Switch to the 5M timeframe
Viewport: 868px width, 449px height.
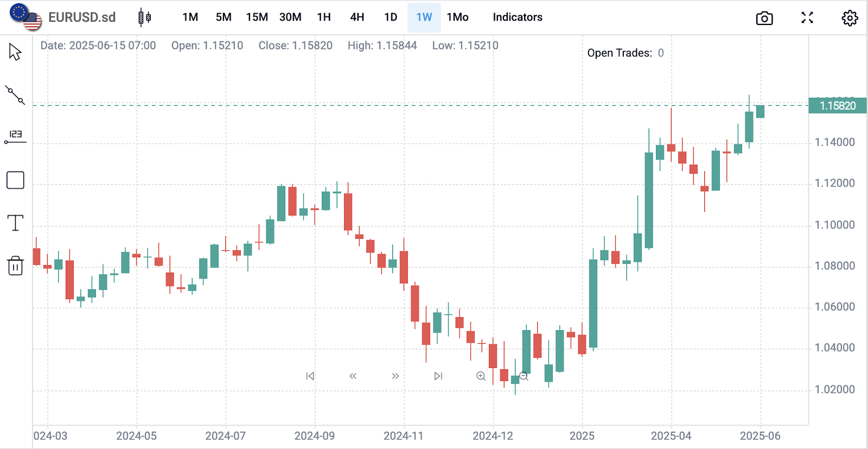point(224,17)
